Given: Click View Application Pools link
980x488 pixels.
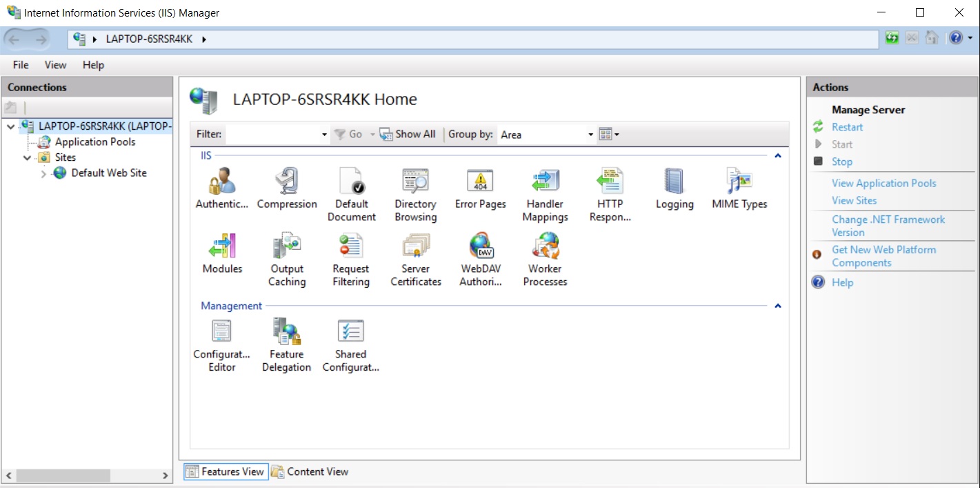Looking at the screenshot, I should tap(884, 183).
